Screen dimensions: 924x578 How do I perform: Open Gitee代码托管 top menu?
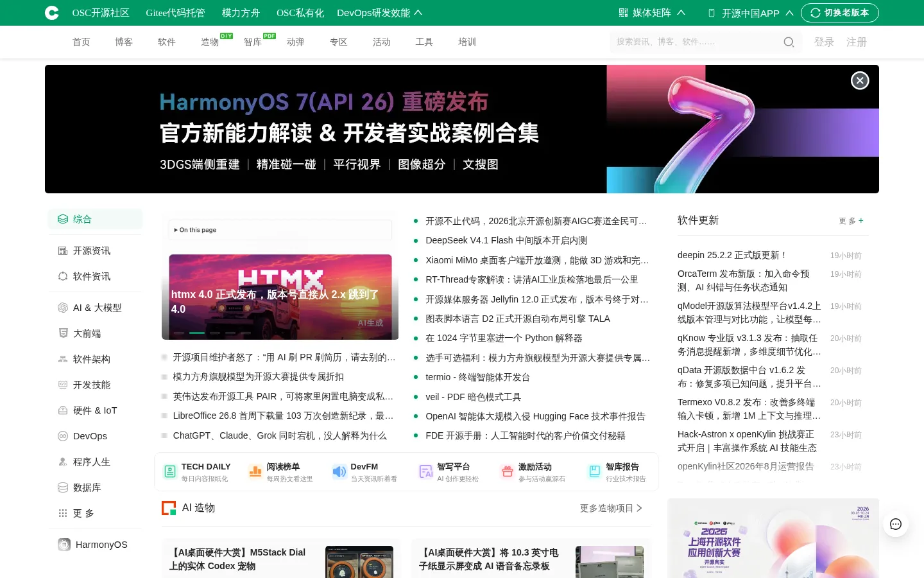click(175, 13)
